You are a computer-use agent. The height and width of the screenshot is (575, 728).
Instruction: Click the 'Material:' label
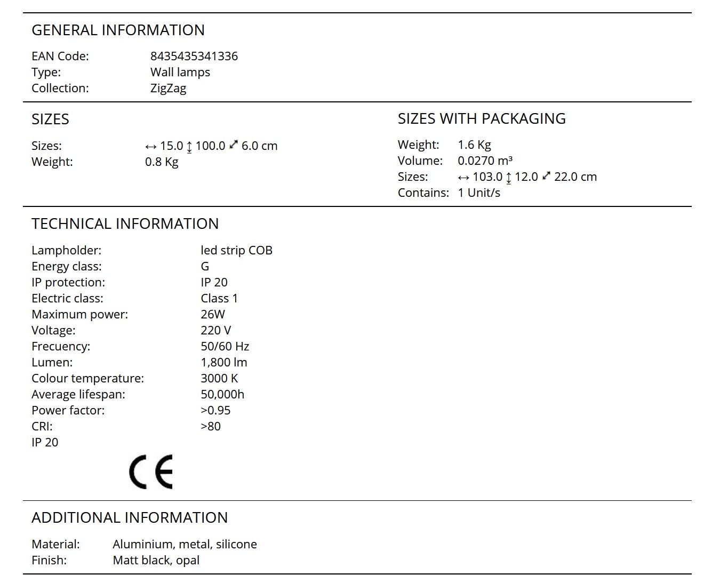[x=55, y=544]
